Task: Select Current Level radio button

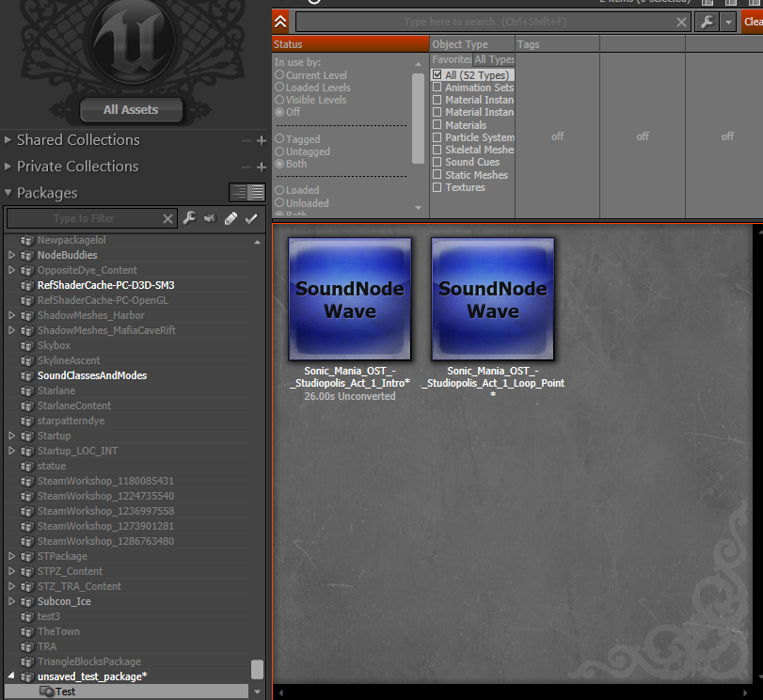Action: (279, 75)
